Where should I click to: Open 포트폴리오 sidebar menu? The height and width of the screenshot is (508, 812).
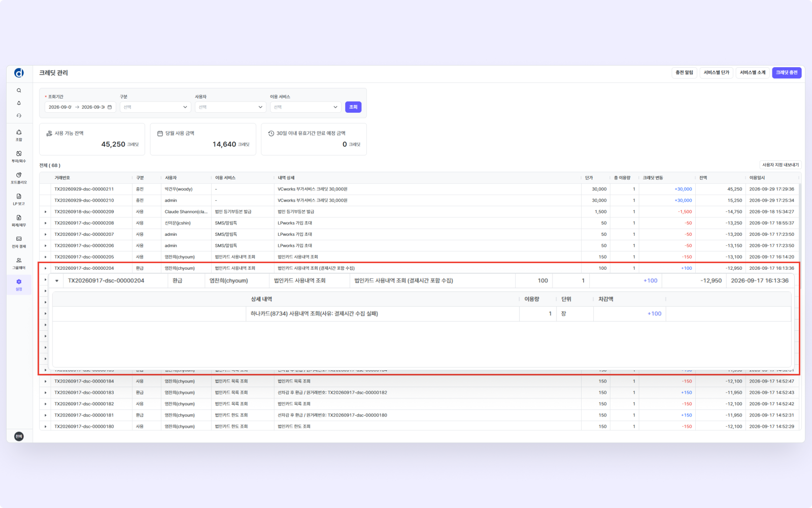[x=19, y=178]
